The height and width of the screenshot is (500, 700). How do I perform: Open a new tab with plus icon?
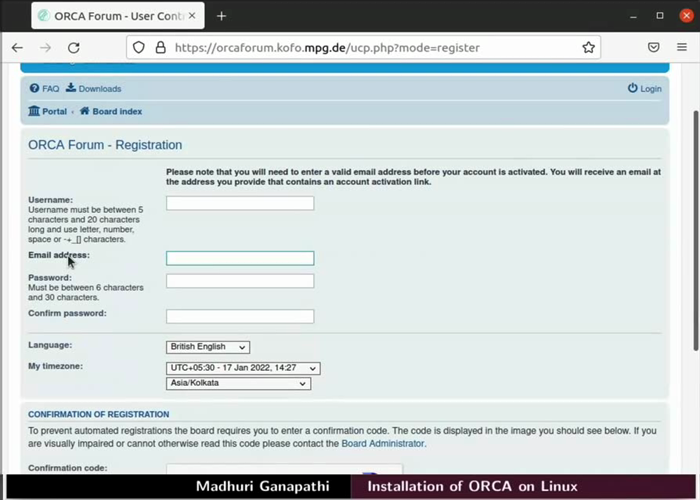(x=221, y=16)
